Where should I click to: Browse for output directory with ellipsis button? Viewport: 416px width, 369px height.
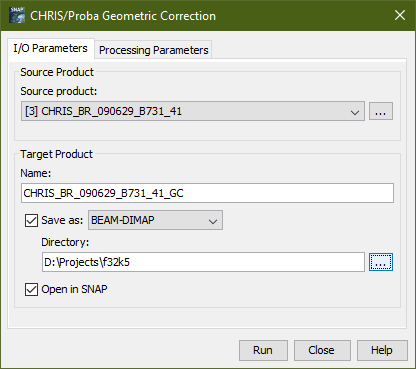point(381,262)
